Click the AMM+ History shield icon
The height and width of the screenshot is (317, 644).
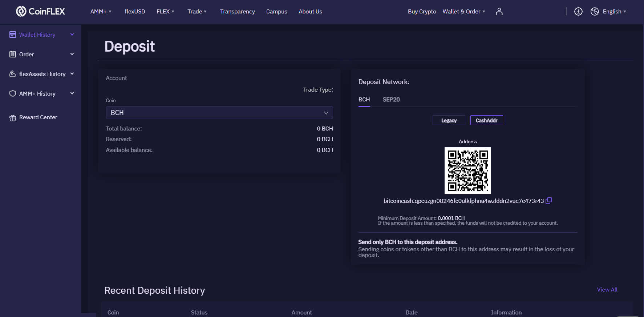tap(13, 93)
